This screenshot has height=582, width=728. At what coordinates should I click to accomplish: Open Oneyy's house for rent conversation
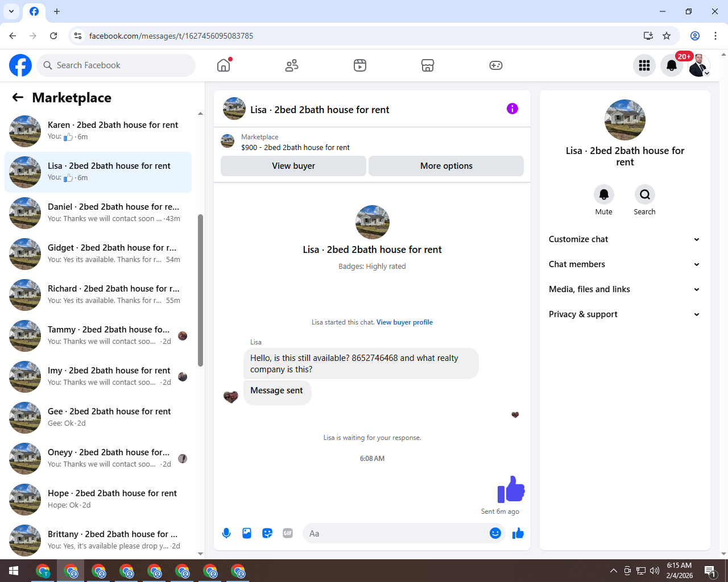tap(98, 459)
